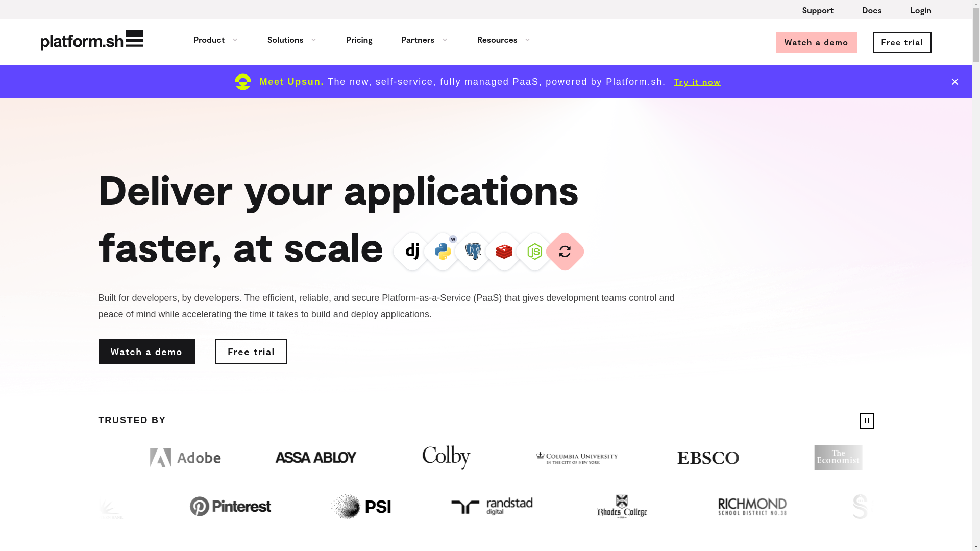Click the pink Watch a demo header button
The width and height of the screenshot is (980, 551).
817,42
